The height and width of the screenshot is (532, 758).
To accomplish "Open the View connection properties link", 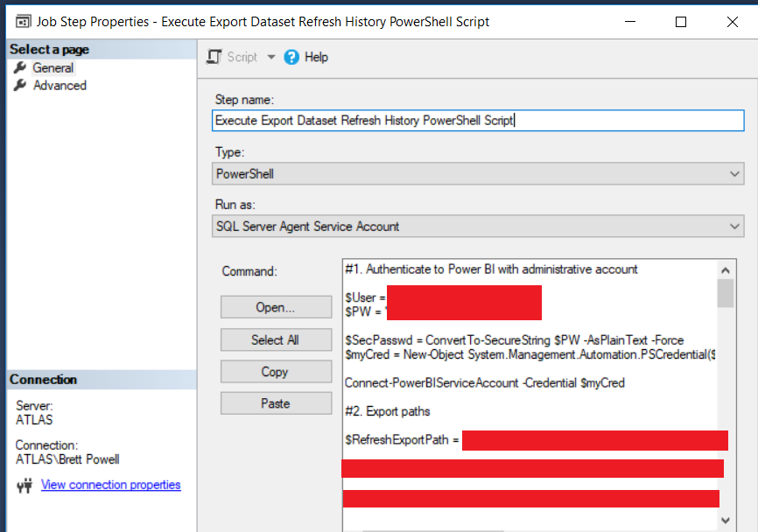I will tap(110, 485).
